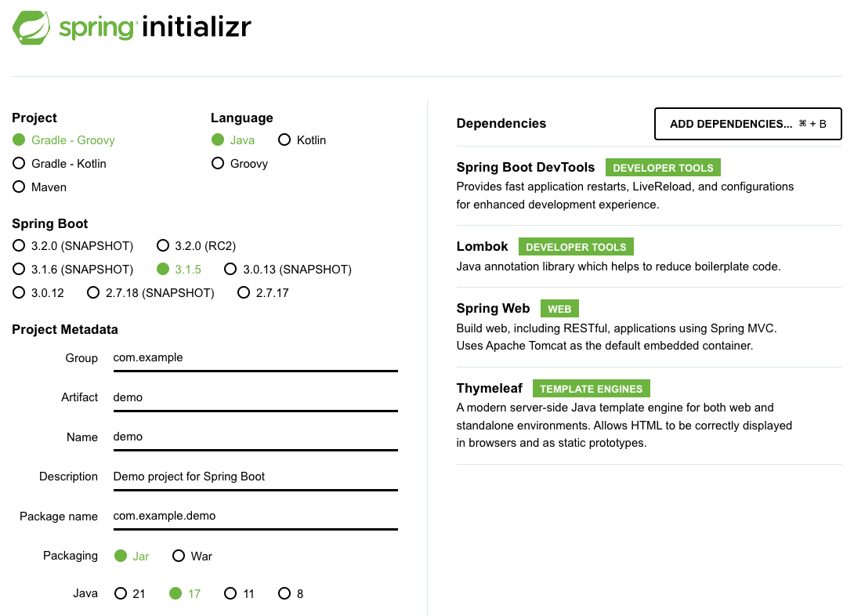Viewport: 854px width, 616px height.
Task: Click the Group input field
Action: click(x=255, y=358)
